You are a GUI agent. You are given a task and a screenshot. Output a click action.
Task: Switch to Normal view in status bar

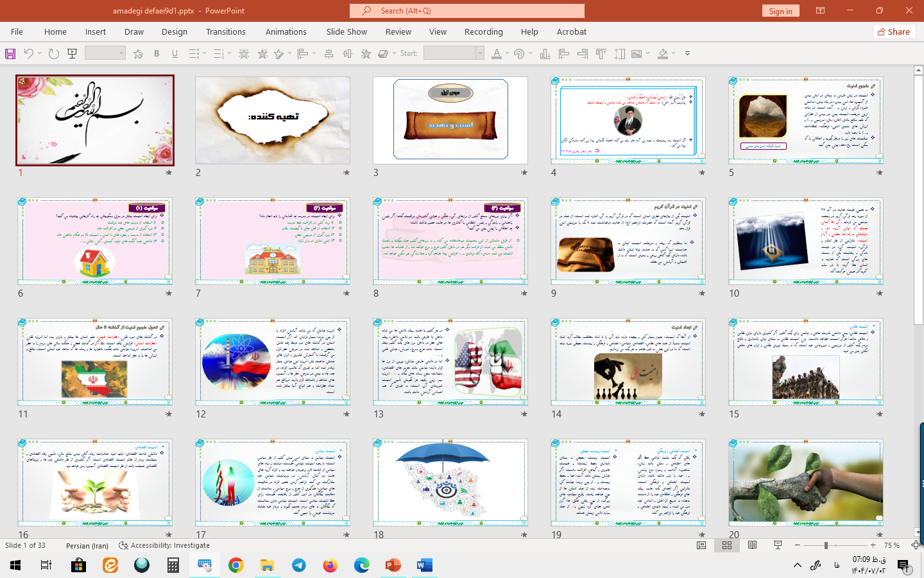[701, 545]
